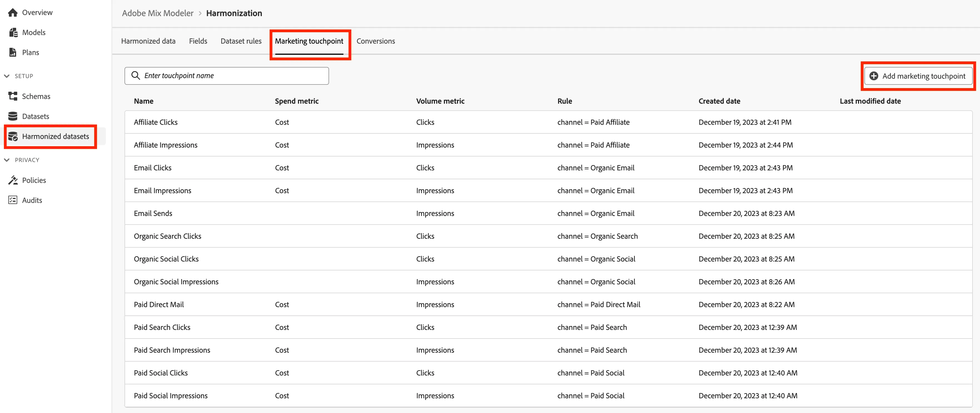980x413 pixels.
Task: Click the Audits checklist icon
Action: tap(13, 200)
